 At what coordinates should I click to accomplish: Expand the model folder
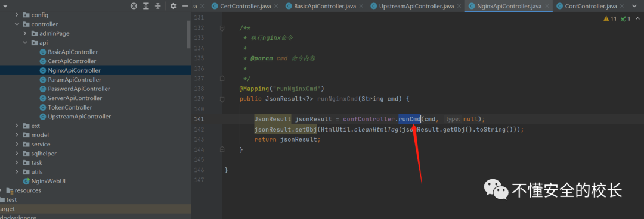click(17, 135)
